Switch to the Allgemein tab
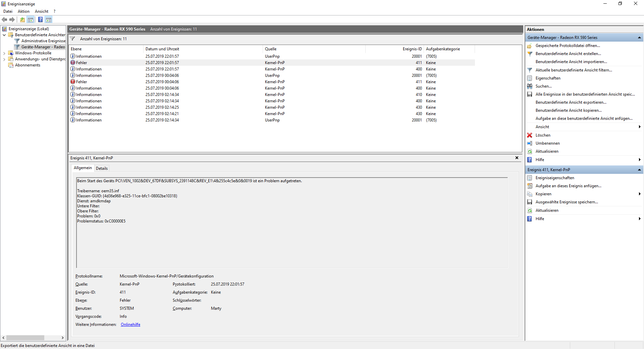 83,168
